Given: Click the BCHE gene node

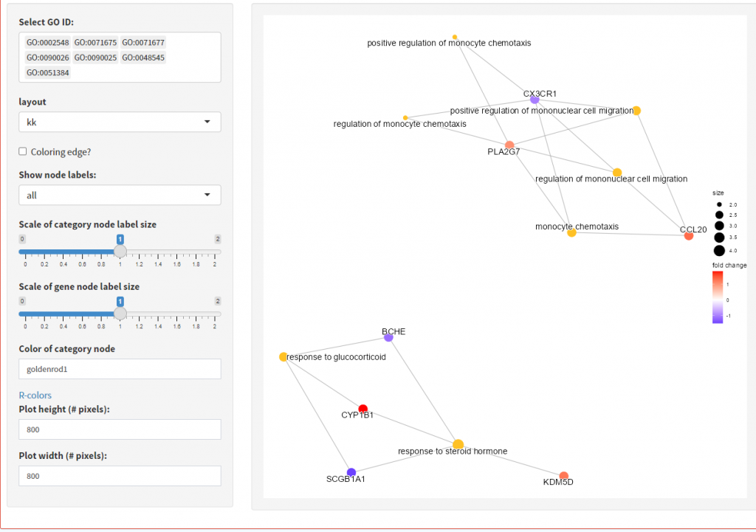Looking at the screenshot, I should point(388,337).
